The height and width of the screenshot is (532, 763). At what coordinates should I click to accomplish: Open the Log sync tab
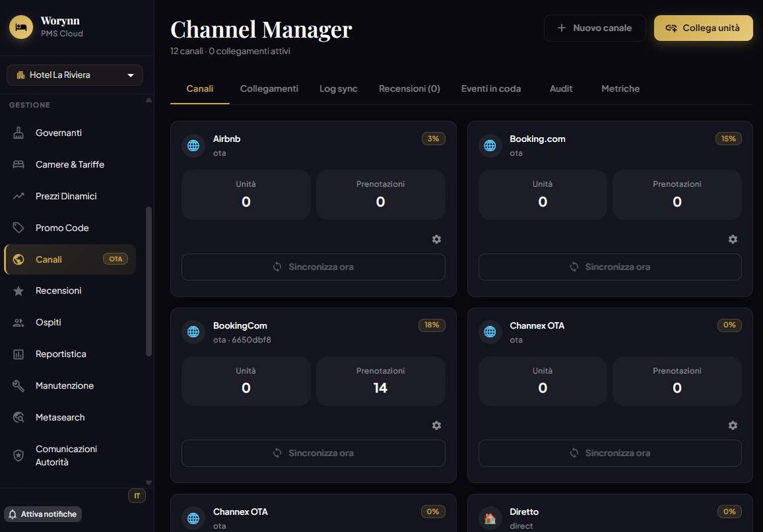click(x=338, y=88)
